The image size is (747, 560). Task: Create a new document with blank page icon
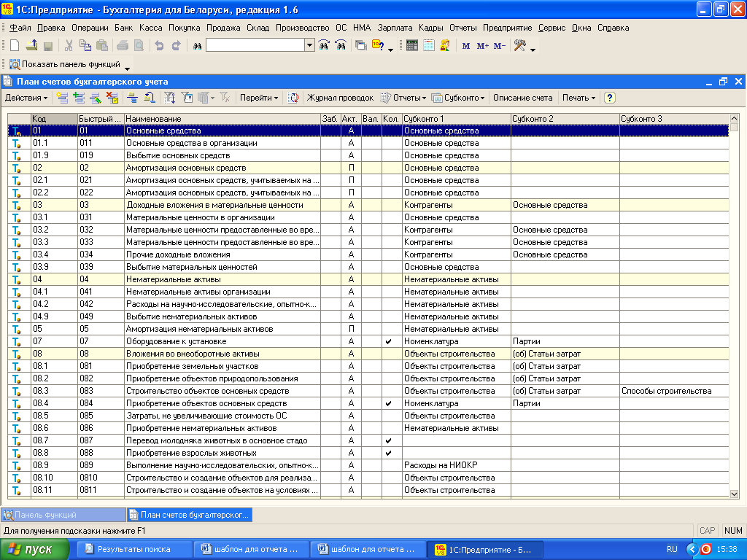[x=14, y=45]
